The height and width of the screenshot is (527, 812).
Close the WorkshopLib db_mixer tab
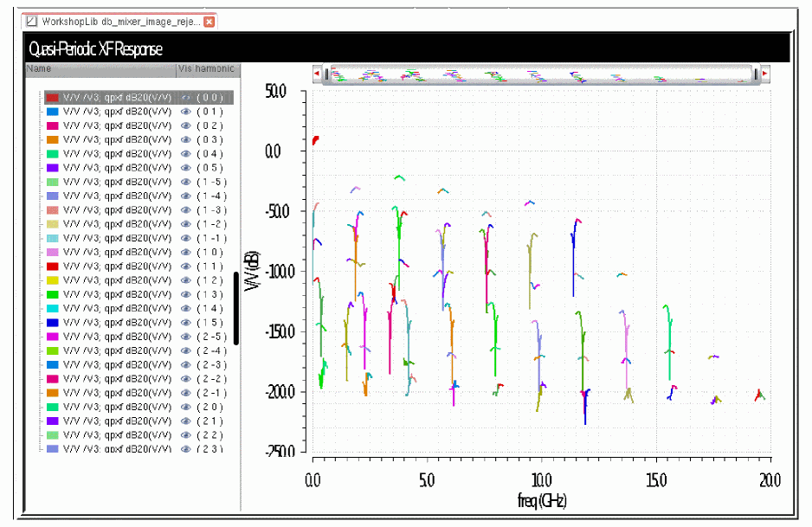click(209, 21)
